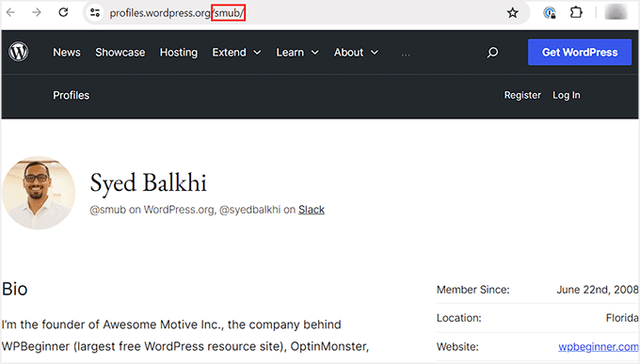Click the Syed Balkhi name heading
Image resolution: width=640 pixels, height=364 pixels.
tap(148, 182)
